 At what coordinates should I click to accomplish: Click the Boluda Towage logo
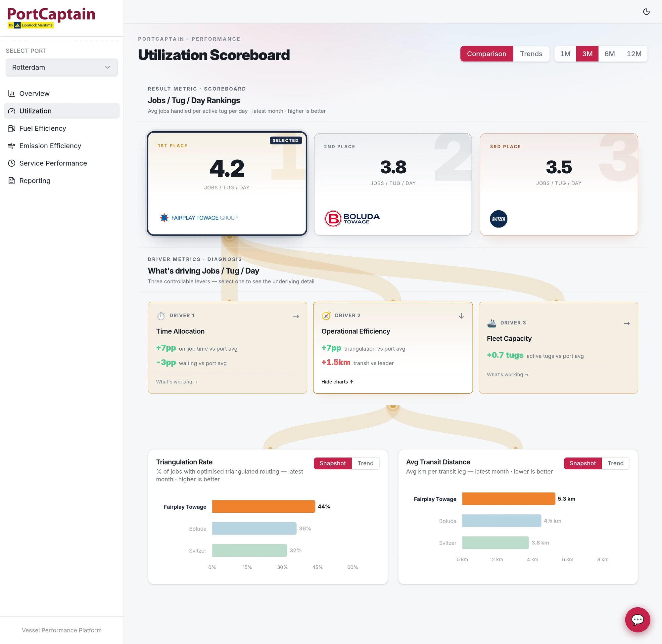point(352,219)
